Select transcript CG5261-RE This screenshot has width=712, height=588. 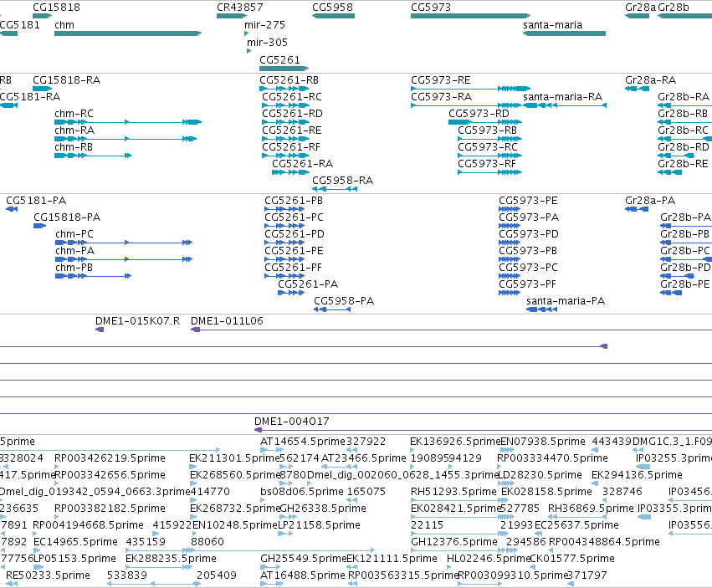(x=285, y=139)
